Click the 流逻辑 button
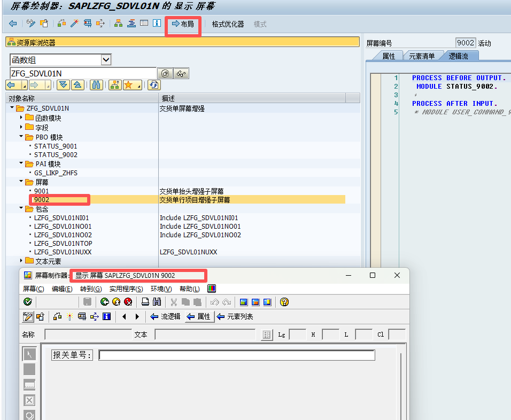 coord(166,317)
